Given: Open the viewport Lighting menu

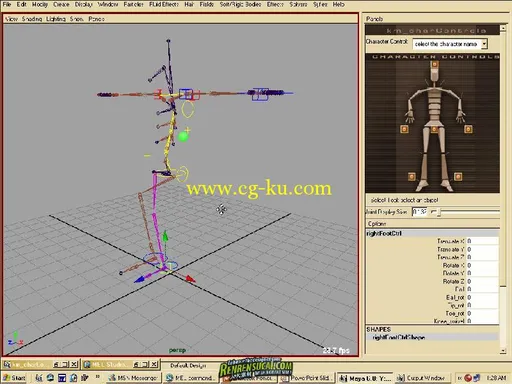Looking at the screenshot, I should (x=56, y=19).
